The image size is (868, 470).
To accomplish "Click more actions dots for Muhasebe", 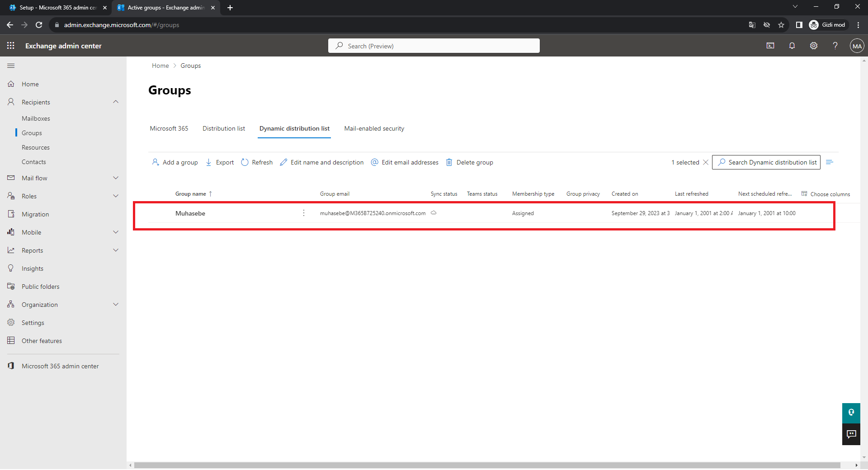I will (304, 213).
